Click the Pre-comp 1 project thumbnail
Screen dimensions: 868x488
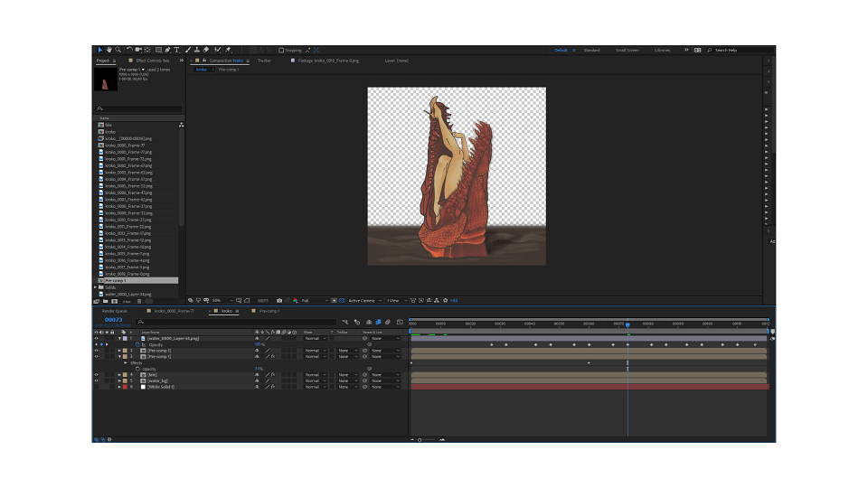click(x=105, y=80)
